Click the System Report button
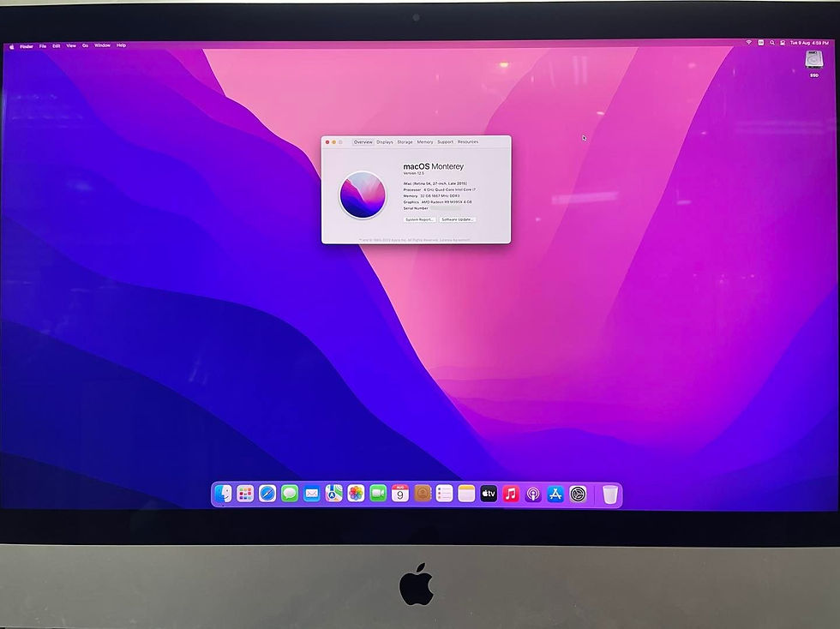This screenshot has width=840, height=629. tap(419, 219)
